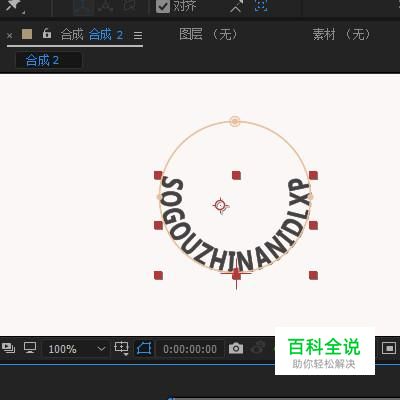The image size is (400, 400).
Task: Take a snapshot with the camera icon
Action: tap(236, 349)
